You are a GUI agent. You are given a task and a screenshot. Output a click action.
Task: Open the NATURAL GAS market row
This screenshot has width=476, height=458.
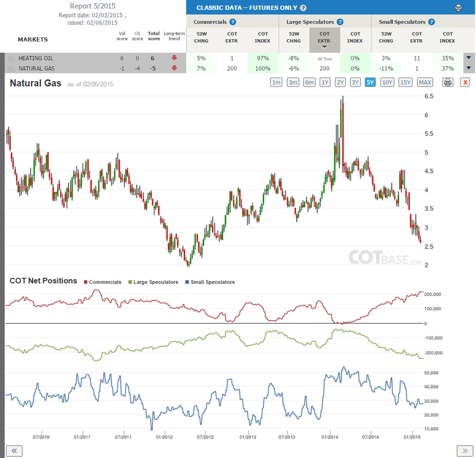point(37,68)
